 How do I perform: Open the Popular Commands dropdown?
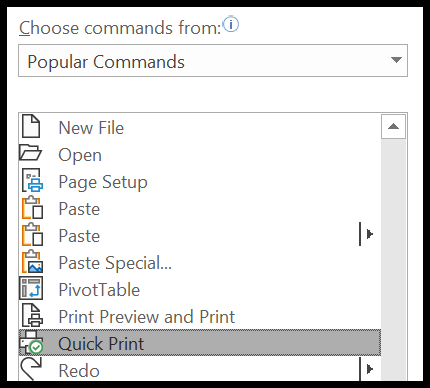pos(213,61)
